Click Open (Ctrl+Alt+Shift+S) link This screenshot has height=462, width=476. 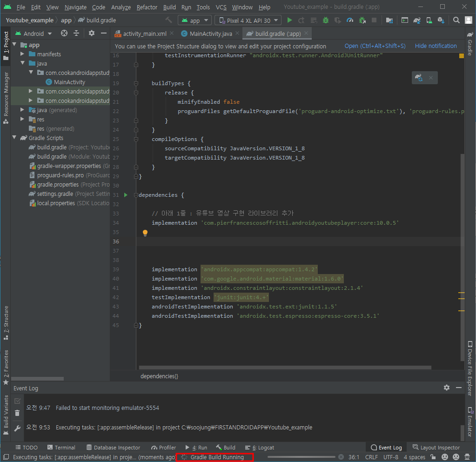click(x=375, y=46)
